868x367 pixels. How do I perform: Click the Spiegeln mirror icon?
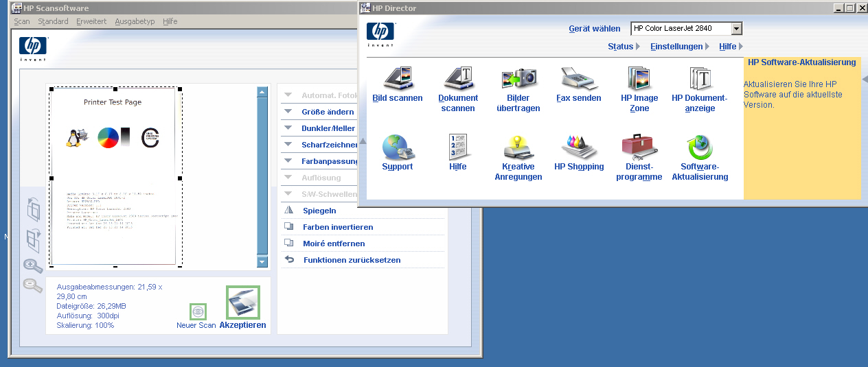[x=289, y=211]
